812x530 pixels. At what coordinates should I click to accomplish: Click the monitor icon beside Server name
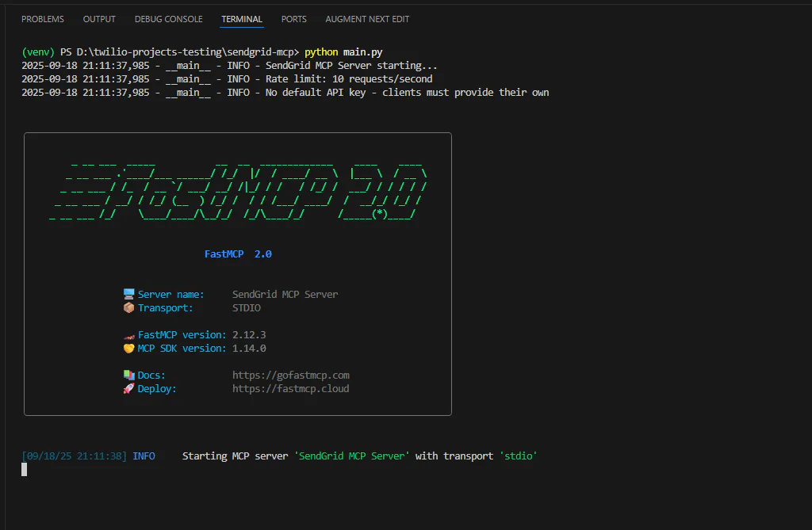[128, 293]
